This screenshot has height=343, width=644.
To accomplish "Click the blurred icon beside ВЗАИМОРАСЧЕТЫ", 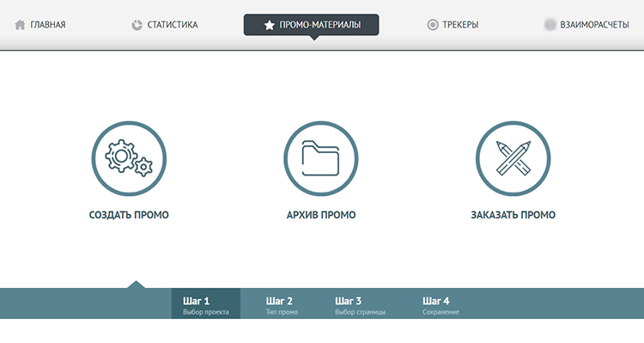I will (x=550, y=25).
